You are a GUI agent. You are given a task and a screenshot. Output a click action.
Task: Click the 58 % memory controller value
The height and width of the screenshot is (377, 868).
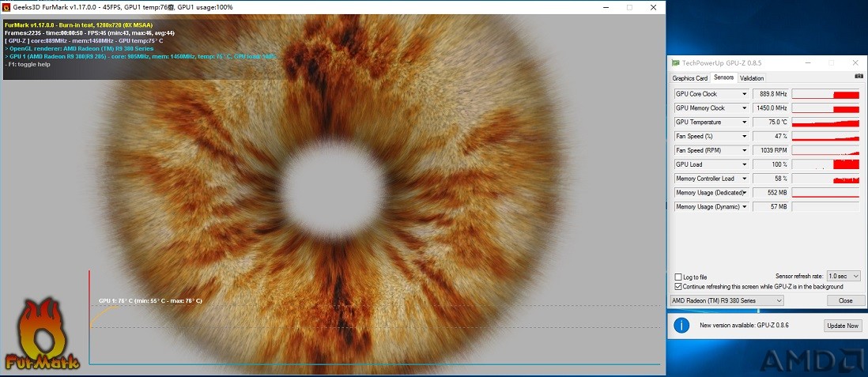point(771,179)
